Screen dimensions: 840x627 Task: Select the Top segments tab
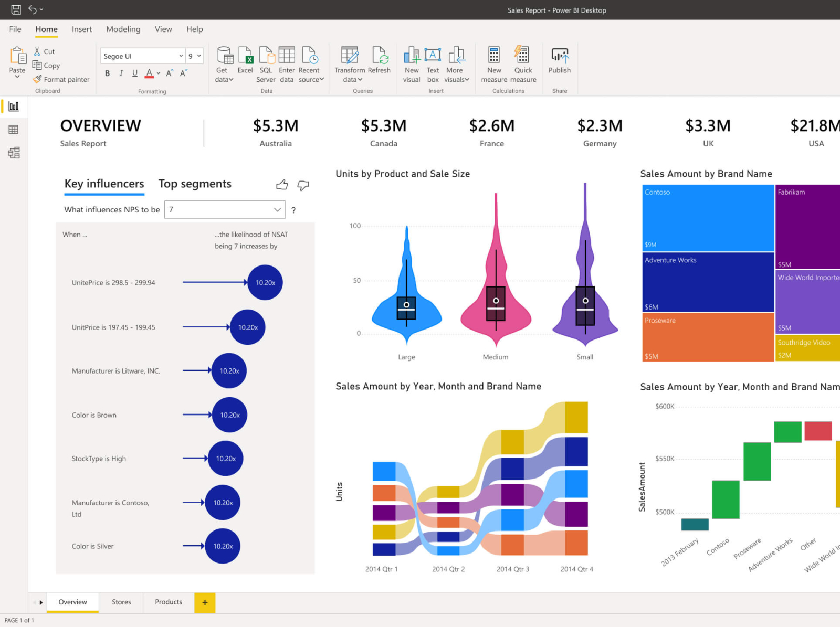[195, 184]
